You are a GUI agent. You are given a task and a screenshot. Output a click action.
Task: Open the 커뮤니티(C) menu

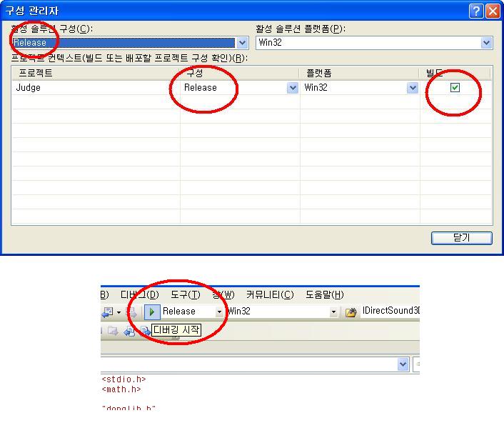point(270,294)
